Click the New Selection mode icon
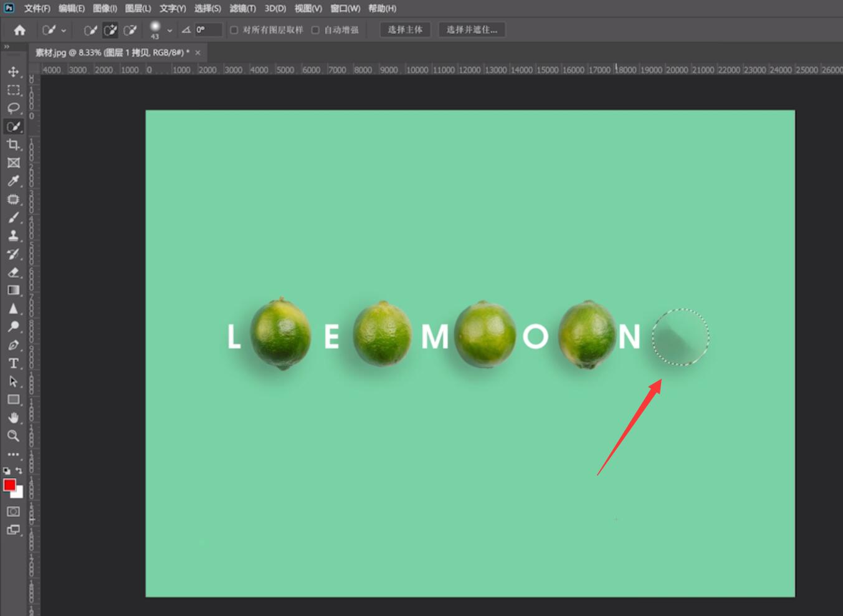The height and width of the screenshot is (616, 843). (x=90, y=30)
